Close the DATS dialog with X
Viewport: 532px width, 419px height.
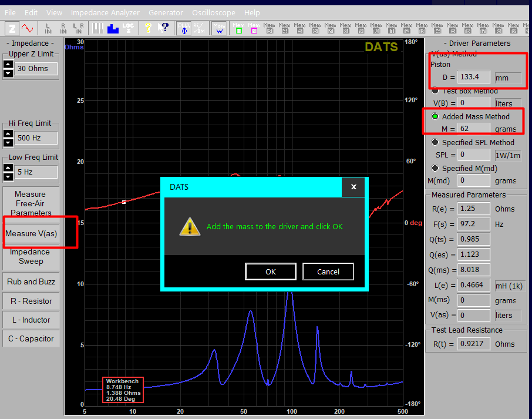click(x=353, y=187)
